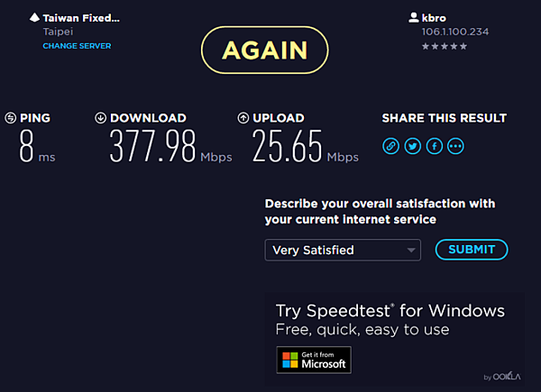Copy result link via chain icon
The width and height of the screenshot is (541, 392).
pos(390,145)
